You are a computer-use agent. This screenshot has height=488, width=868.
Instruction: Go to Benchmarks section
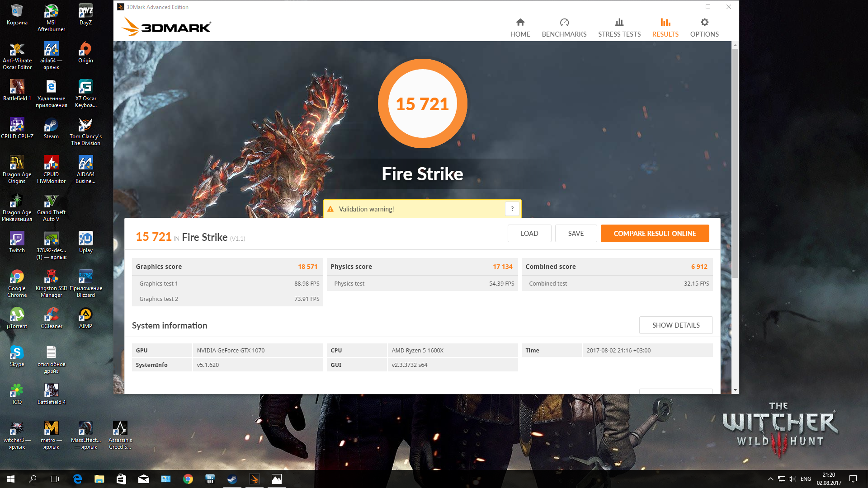tap(564, 27)
